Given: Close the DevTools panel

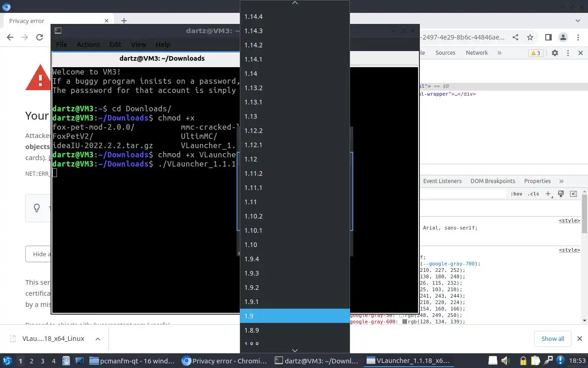Looking at the screenshot, I should pyautogui.click(x=581, y=53).
